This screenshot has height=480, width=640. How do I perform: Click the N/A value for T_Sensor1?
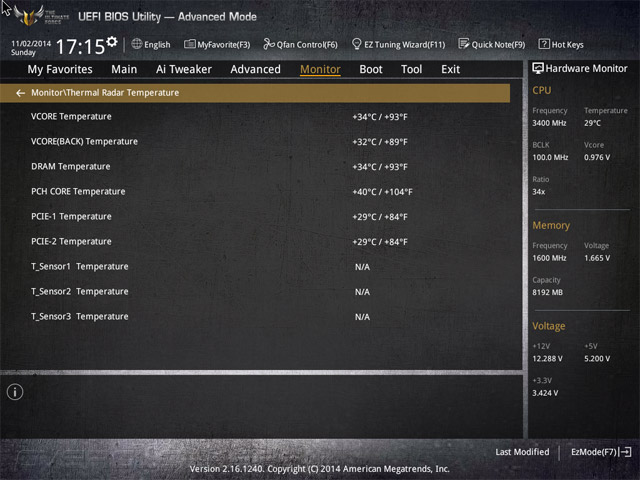[x=362, y=267]
